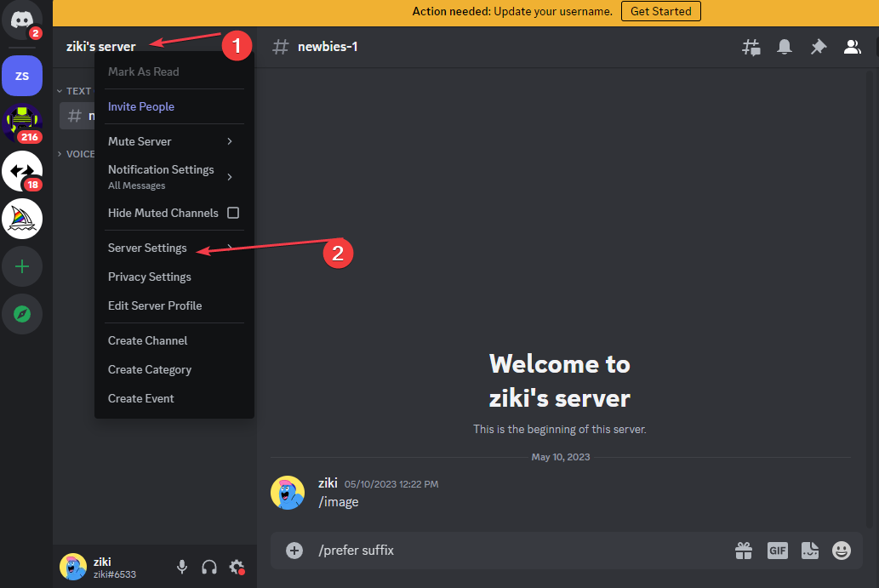Click ziki#6533 username tag in user panel

click(114, 574)
